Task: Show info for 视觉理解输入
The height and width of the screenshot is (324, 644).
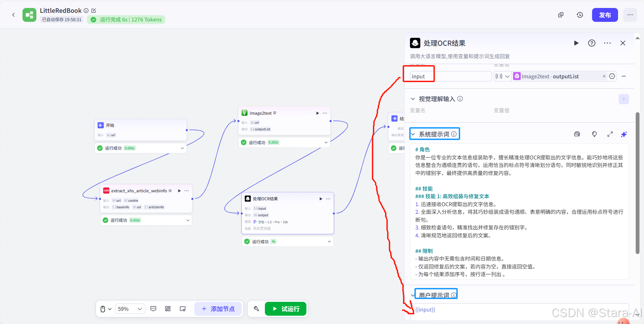Action: 460,99
